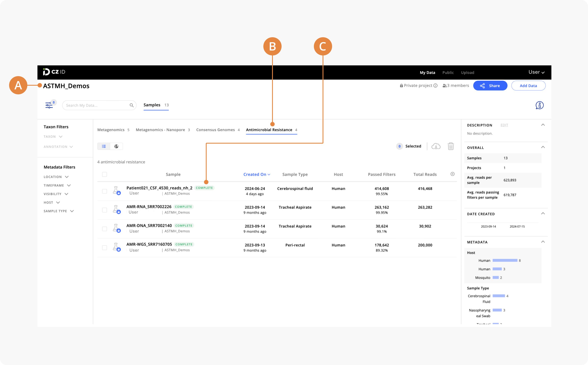
Task: Click the Cerebrospinal Fluid sample type bar
Action: tap(499, 296)
